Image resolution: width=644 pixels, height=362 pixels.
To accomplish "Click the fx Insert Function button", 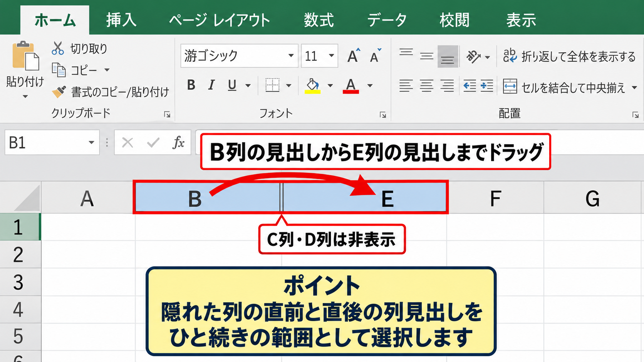I will [178, 143].
